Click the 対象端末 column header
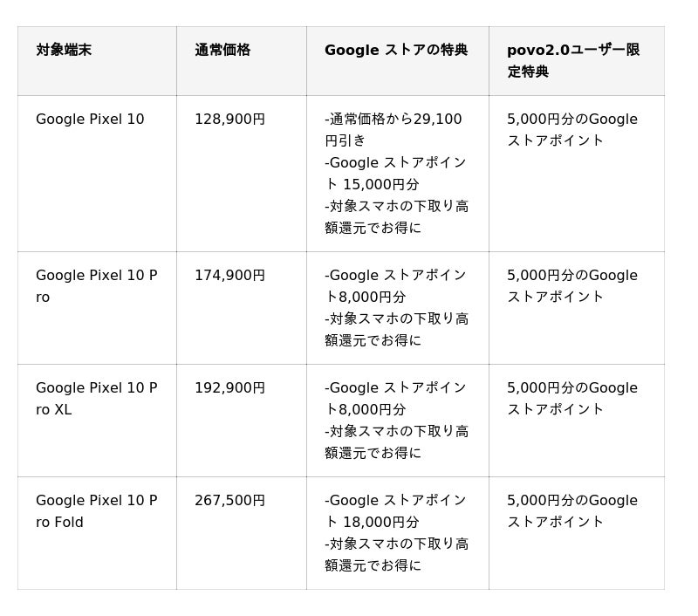698x616 pixels. [64, 51]
